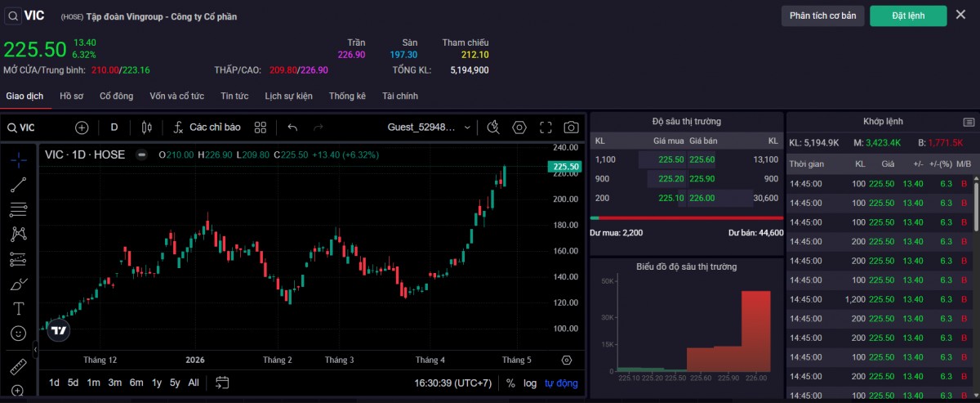This screenshot has height=403, width=980.
Task: Click the add symbol compare plus icon
Action: pyautogui.click(x=82, y=128)
